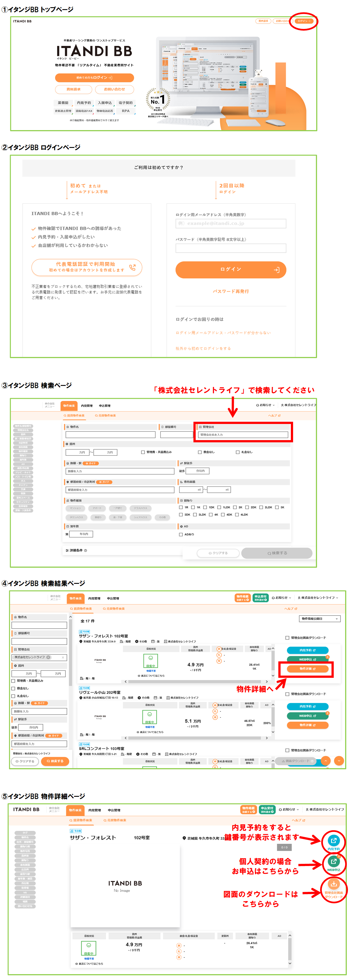Screen dimensions: 361x980
Task: Switch to 内見管理 tab on results page
Action: (94, 598)
